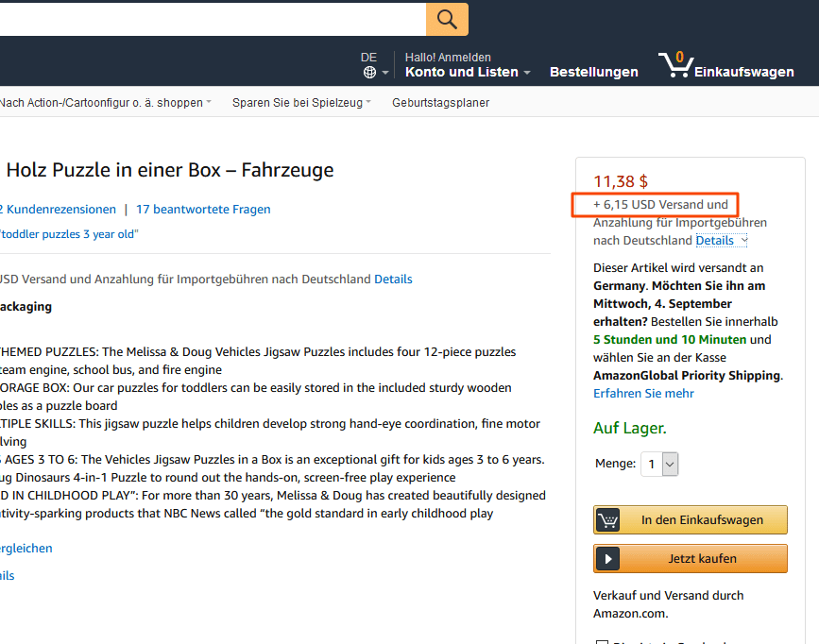
Task: Open Sparen Sie bei Spielzeug menu
Action: coord(301,103)
